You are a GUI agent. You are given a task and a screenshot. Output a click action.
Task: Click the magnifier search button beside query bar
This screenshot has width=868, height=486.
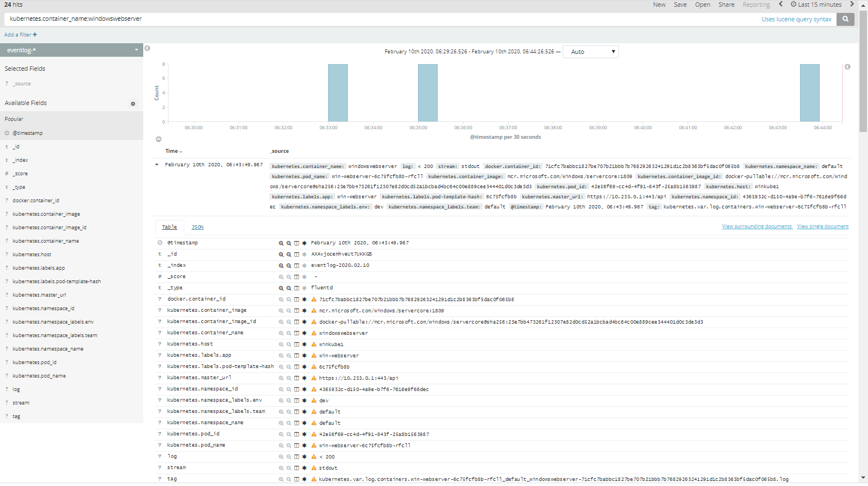pyautogui.click(x=845, y=19)
